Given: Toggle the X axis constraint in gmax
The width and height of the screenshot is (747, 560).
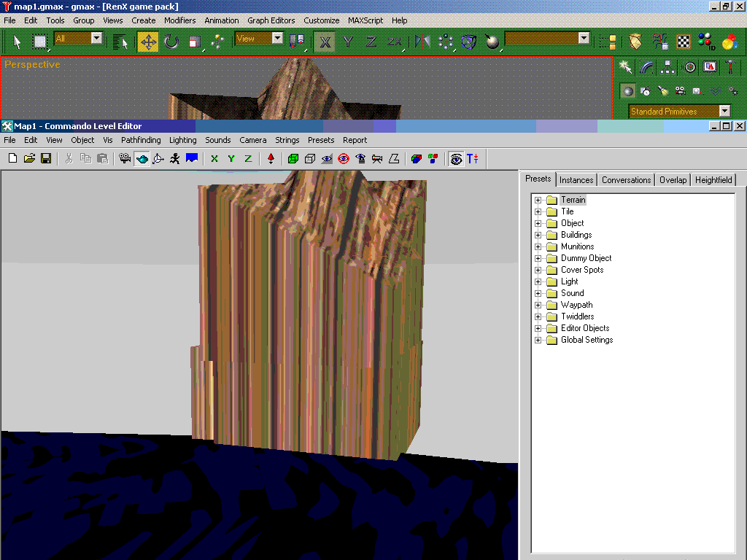Looking at the screenshot, I should click(325, 42).
